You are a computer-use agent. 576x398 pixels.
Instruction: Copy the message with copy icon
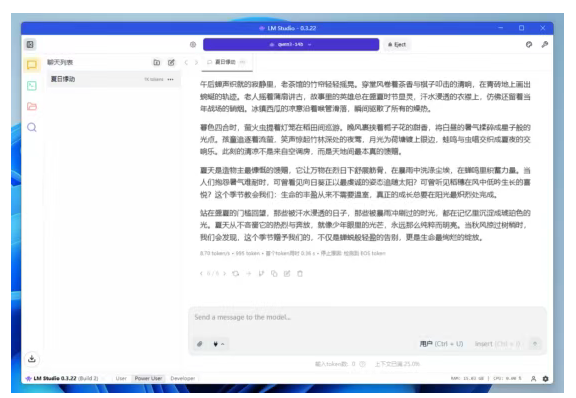click(274, 273)
